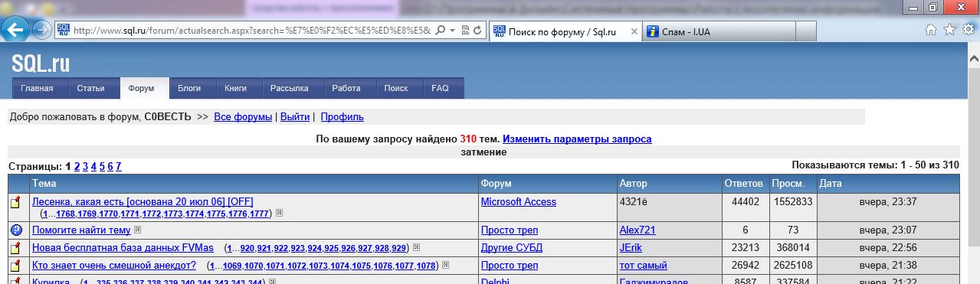
Task: Close the 'Поиск по форуму / Sql.ru' tab
Action: (634, 31)
